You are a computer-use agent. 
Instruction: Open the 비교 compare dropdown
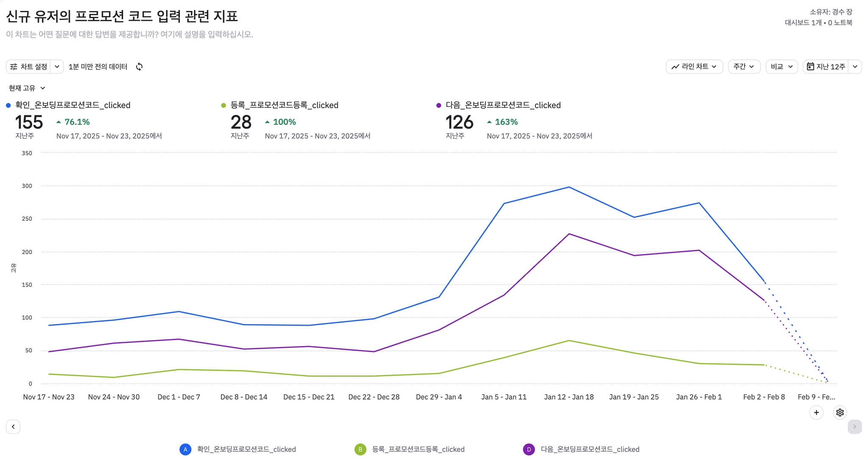tap(781, 67)
